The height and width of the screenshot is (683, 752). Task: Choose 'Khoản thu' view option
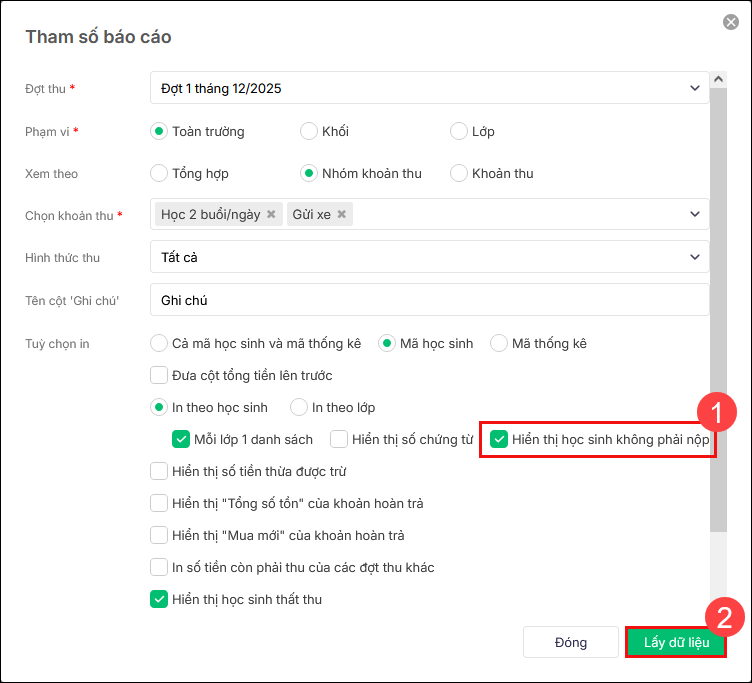click(x=459, y=173)
